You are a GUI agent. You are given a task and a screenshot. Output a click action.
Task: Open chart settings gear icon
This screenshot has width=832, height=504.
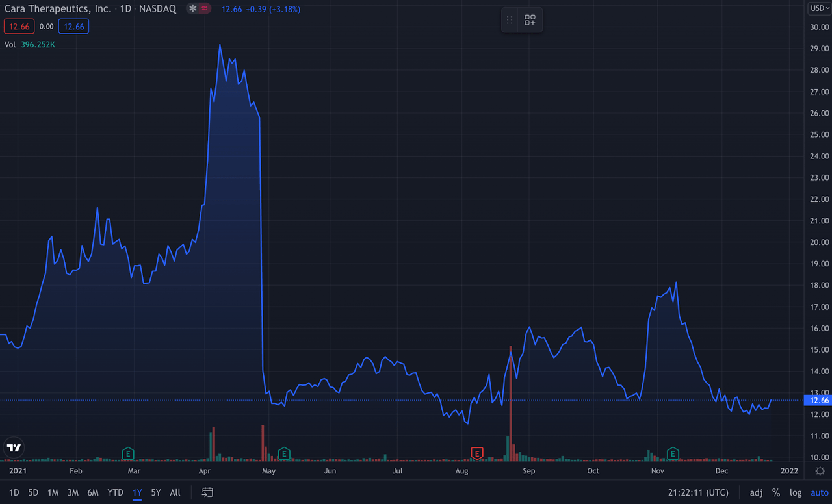point(820,471)
